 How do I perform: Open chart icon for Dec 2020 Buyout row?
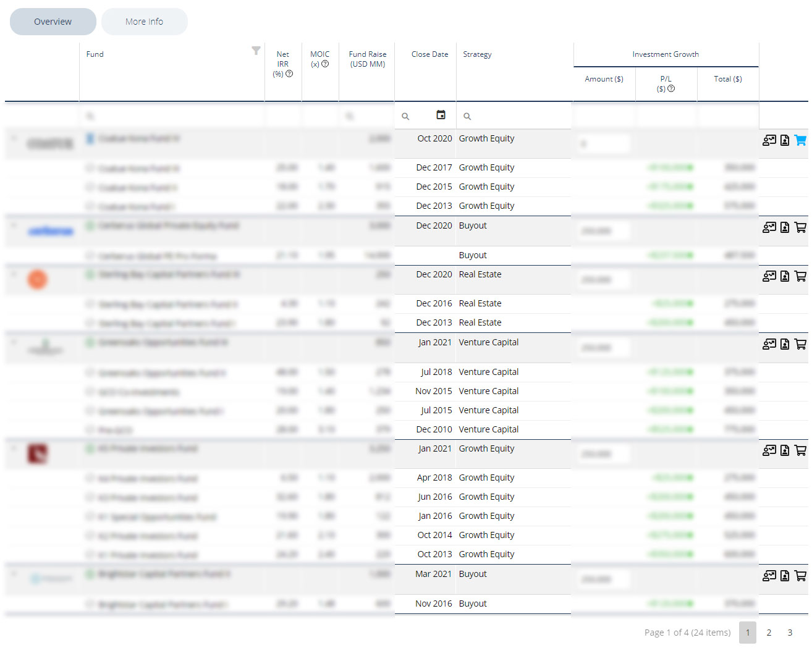pos(769,227)
